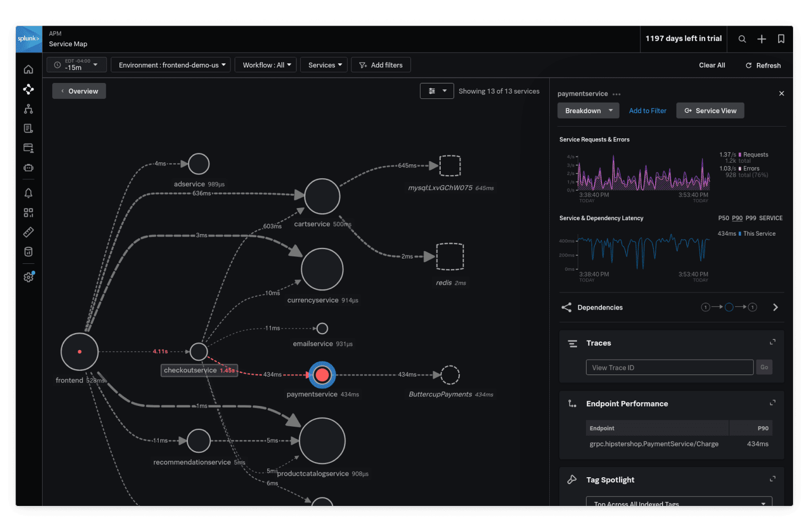Open the Infrastructure monitoring sidebar icon
This screenshot has height=532, width=809.
[28, 109]
